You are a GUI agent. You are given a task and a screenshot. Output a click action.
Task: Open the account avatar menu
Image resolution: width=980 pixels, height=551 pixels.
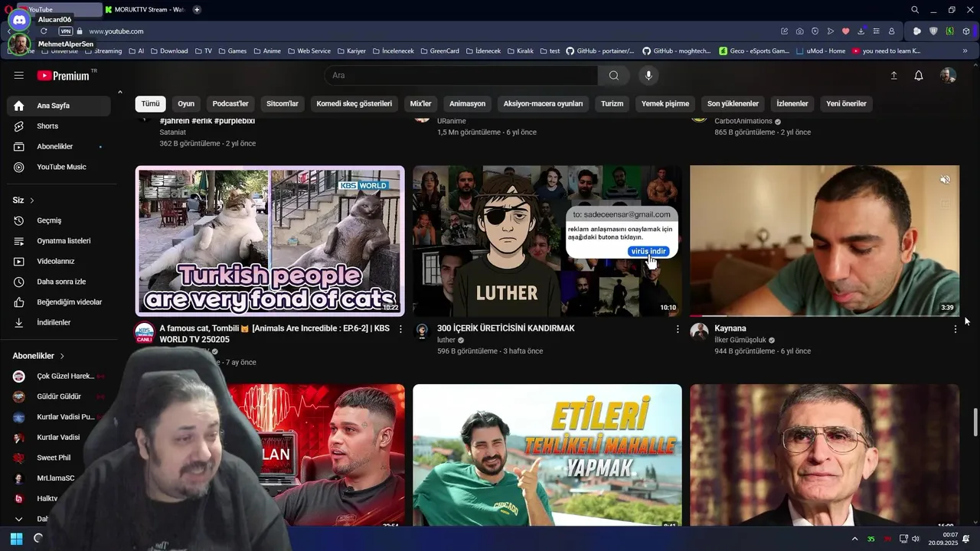click(x=948, y=76)
